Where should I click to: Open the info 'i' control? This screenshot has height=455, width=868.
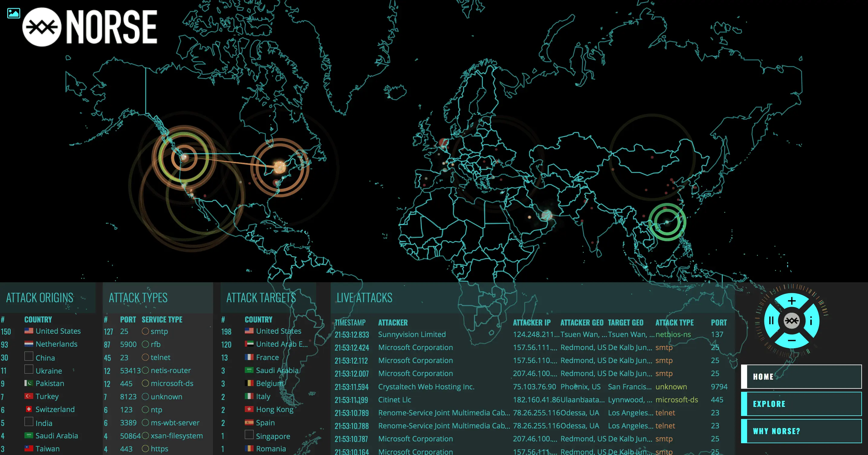point(811,320)
